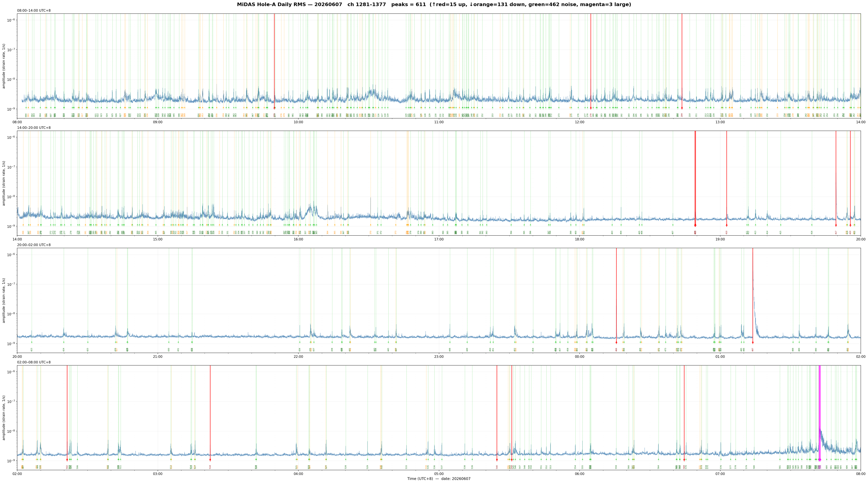Click the red peak number "417"

click(x=836, y=233)
